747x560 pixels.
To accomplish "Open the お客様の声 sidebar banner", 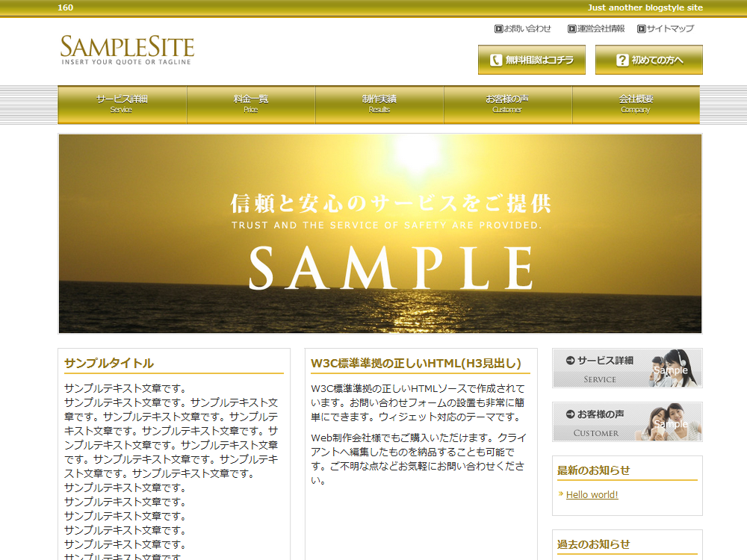I will click(627, 422).
